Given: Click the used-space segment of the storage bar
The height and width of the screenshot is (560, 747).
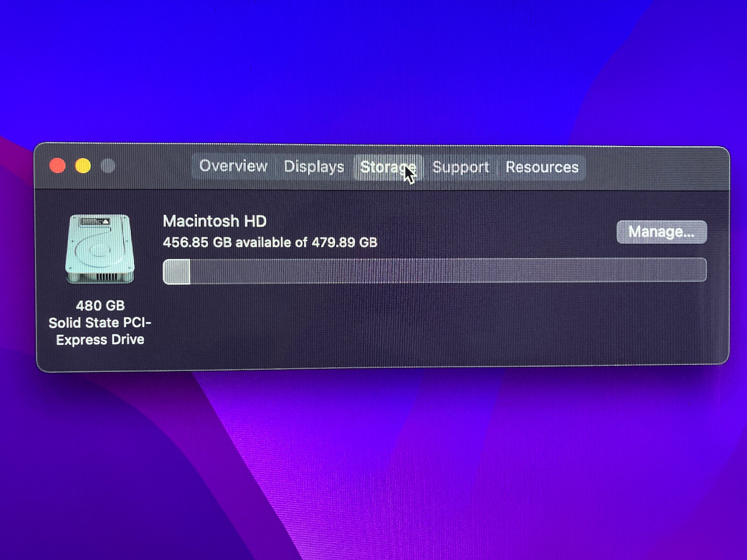Looking at the screenshot, I should [x=176, y=271].
